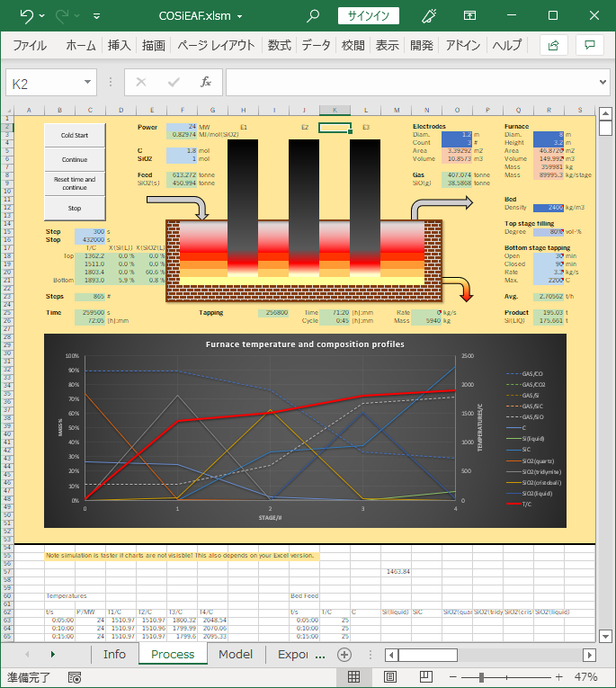
Task: Click the share icon button
Action: (x=553, y=45)
